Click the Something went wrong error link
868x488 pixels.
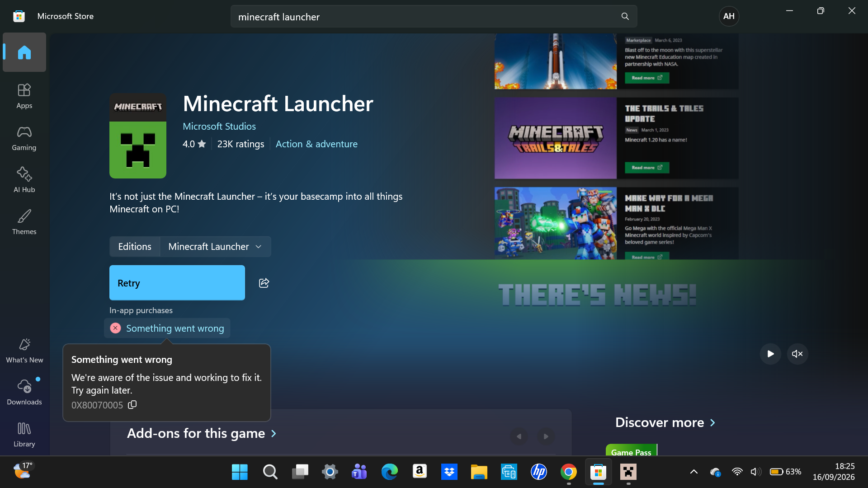pyautogui.click(x=175, y=328)
